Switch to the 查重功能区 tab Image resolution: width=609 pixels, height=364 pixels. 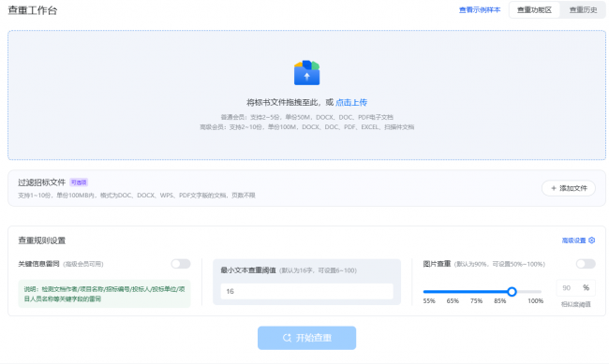click(534, 10)
